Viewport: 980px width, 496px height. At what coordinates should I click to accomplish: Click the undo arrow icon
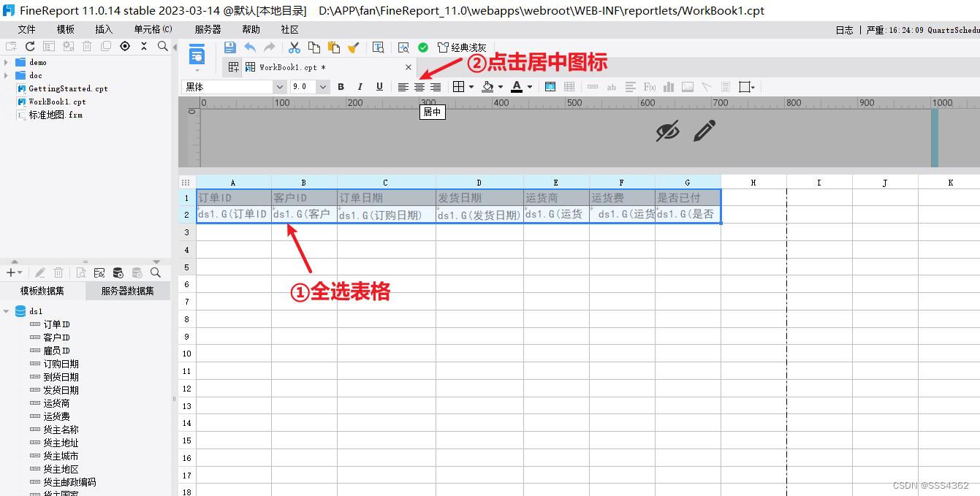tap(250, 47)
